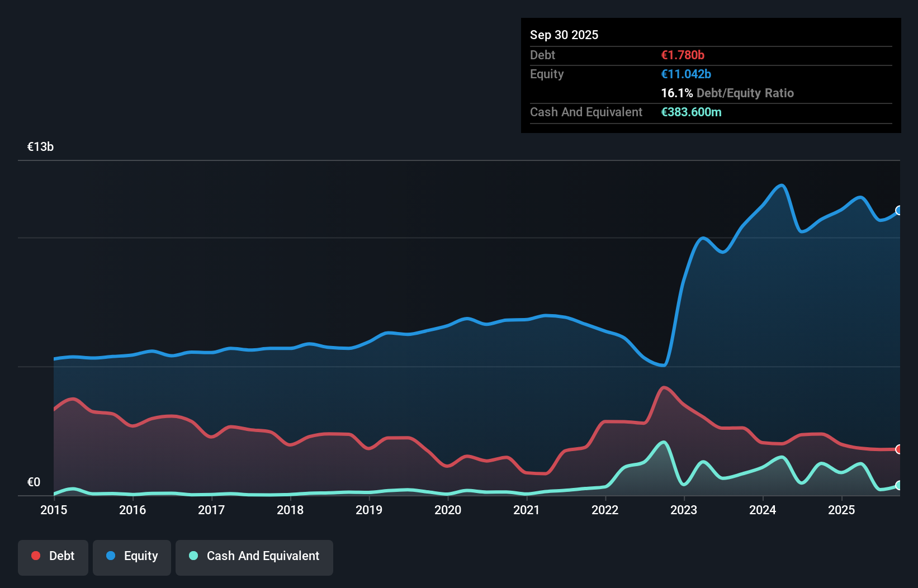Toggle the Equity series visibility
Screen dimensions: 918x588
pos(131,557)
